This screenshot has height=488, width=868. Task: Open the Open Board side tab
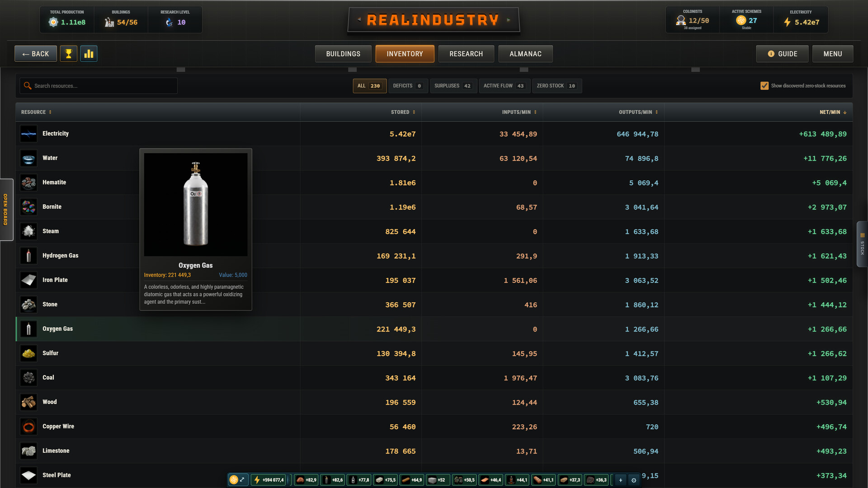(6, 210)
